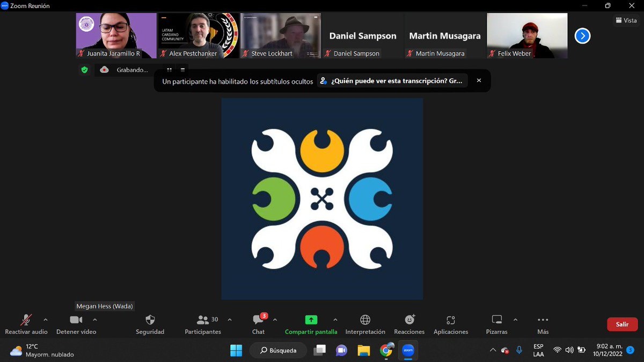Open File Explorer from taskbar
The height and width of the screenshot is (362, 644).
pos(364,351)
